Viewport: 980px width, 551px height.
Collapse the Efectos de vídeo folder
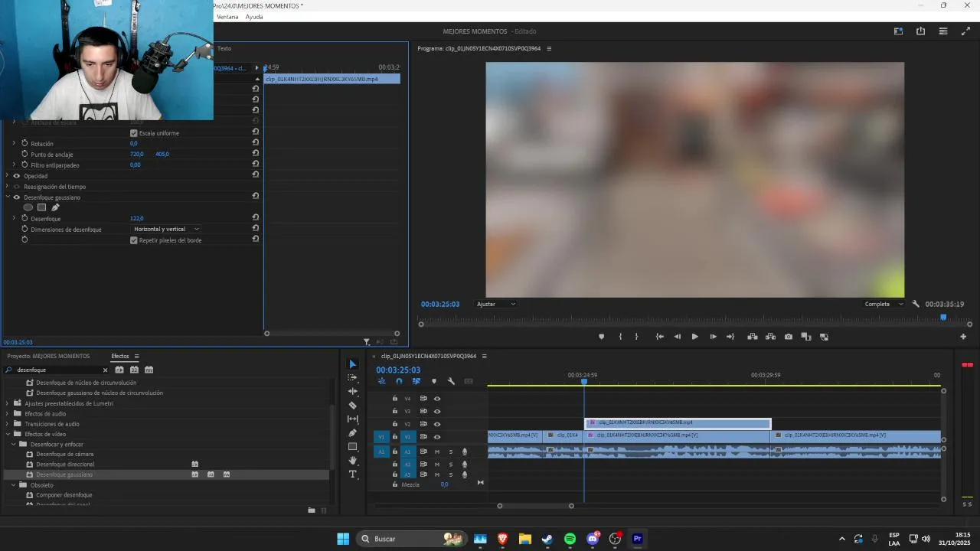pos(7,434)
